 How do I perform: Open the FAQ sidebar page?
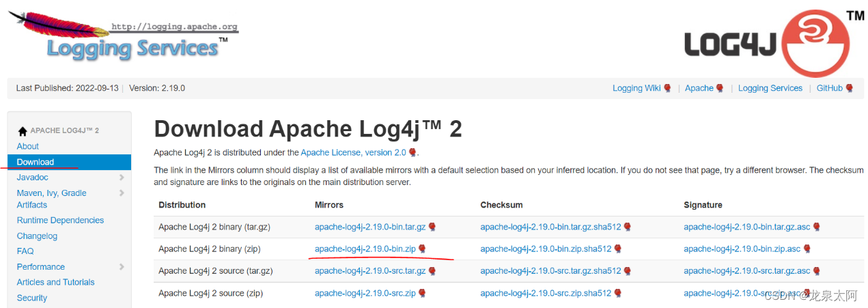(25, 251)
